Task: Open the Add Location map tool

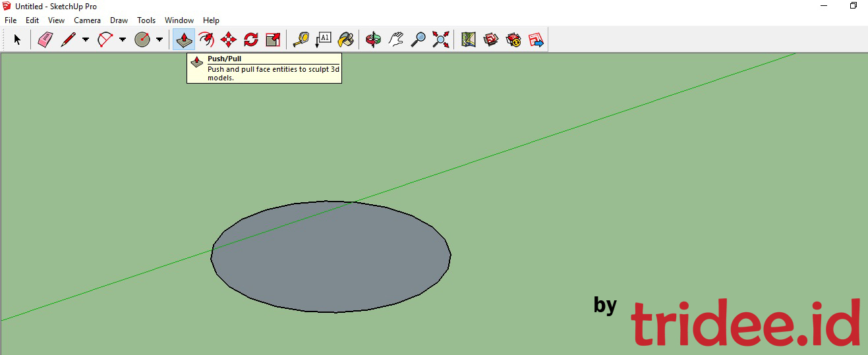Action: pyautogui.click(x=469, y=40)
